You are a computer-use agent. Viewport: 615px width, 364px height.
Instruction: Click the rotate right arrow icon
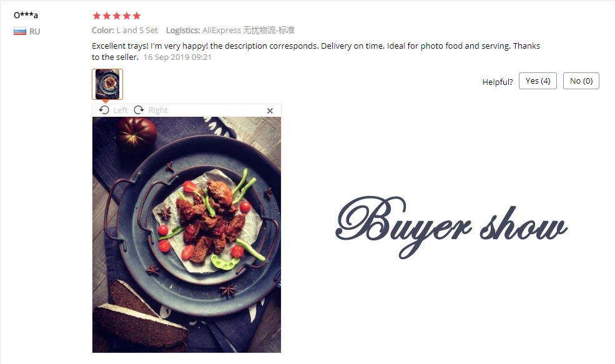point(139,111)
